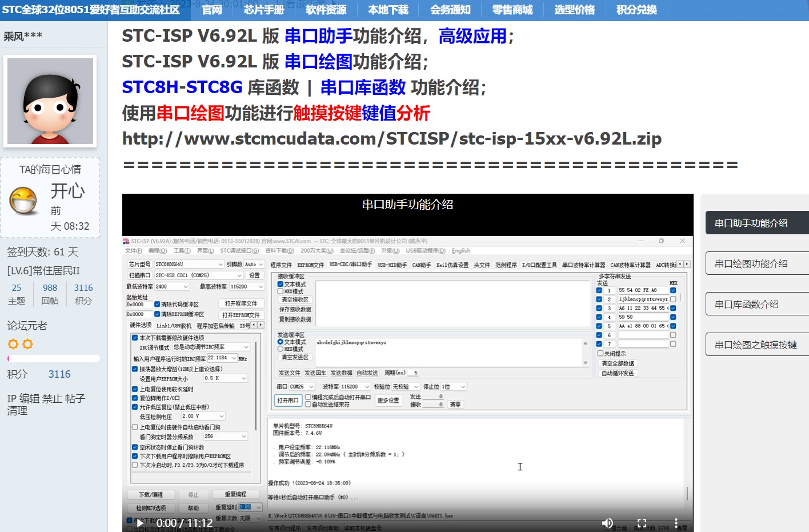809x532 pixels.
Task: Open the English menu in STC-ISP
Action: coord(461,251)
